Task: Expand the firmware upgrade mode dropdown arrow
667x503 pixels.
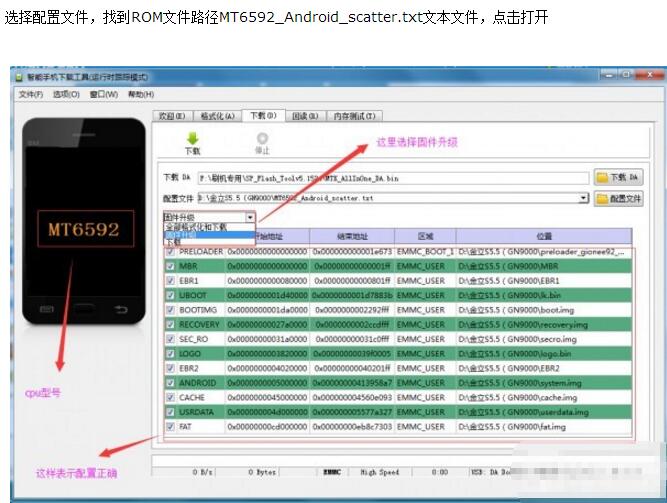Action: 250,217
